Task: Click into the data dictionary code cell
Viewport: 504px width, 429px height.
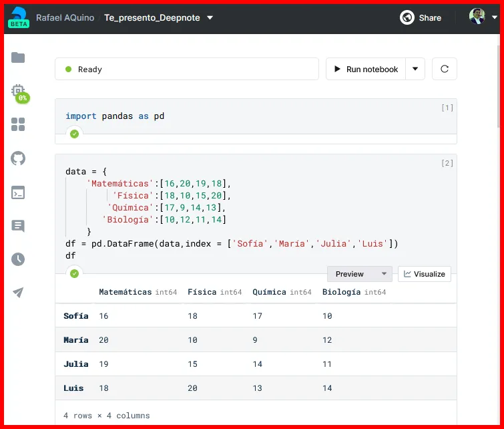Action: click(x=256, y=214)
